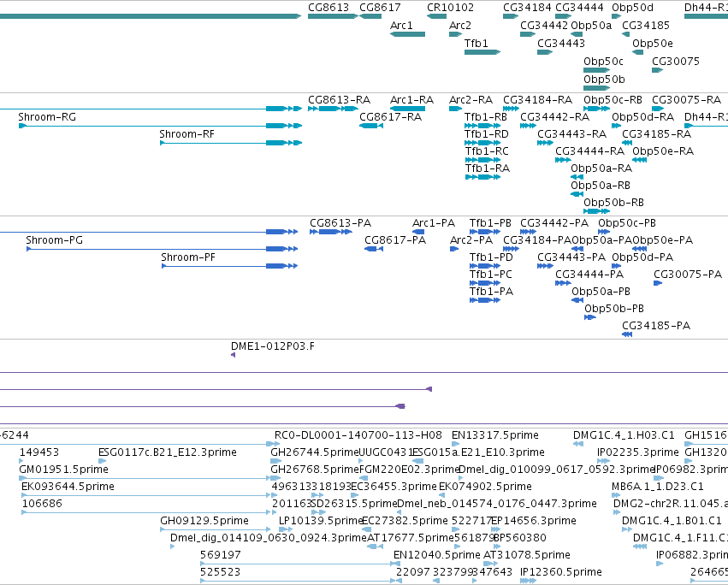The height and width of the screenshot is (585, 728).
Task: Click the Tfb1-PB protein label
Action: point(490,223)
